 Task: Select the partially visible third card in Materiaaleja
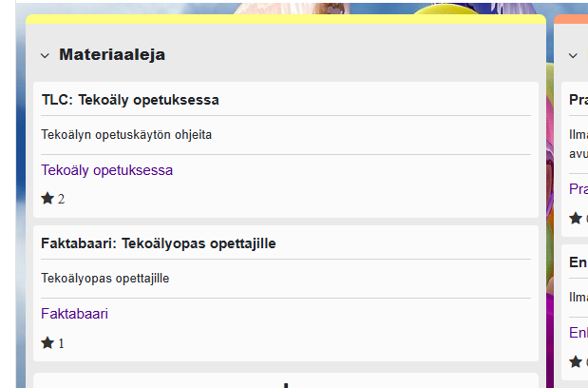click(x=285, y=381)
